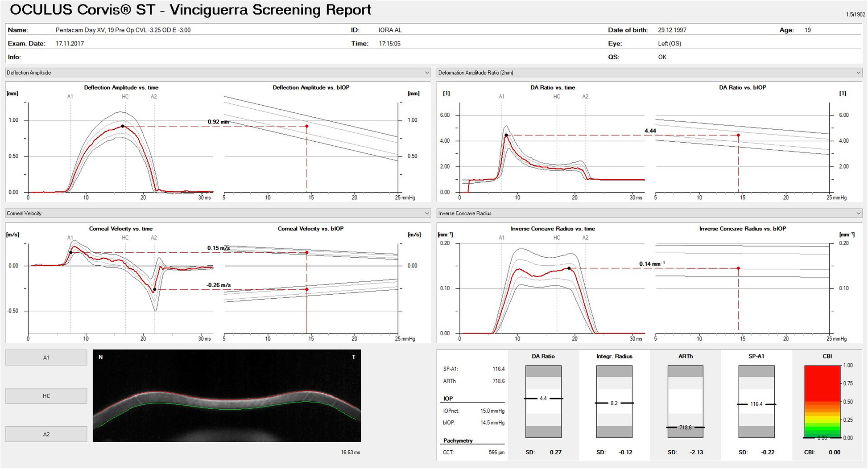Viewport: 868px width, 469px height.
Task: Click the black peak dot on DA Ratio vs. time
Action: click(506, 135)
